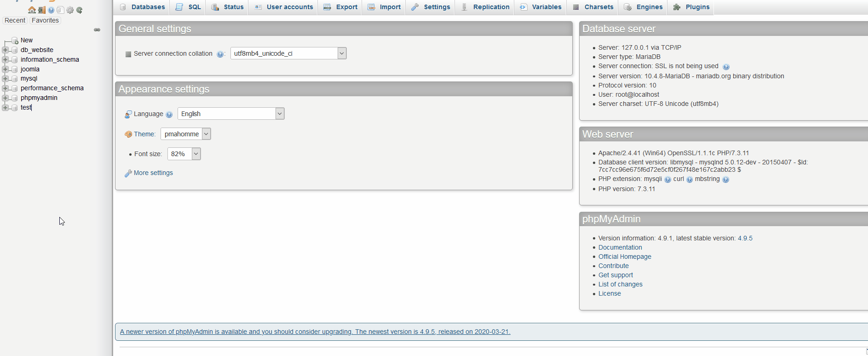
Task: Click the Theme palette icon
Action: click(128, 134)
